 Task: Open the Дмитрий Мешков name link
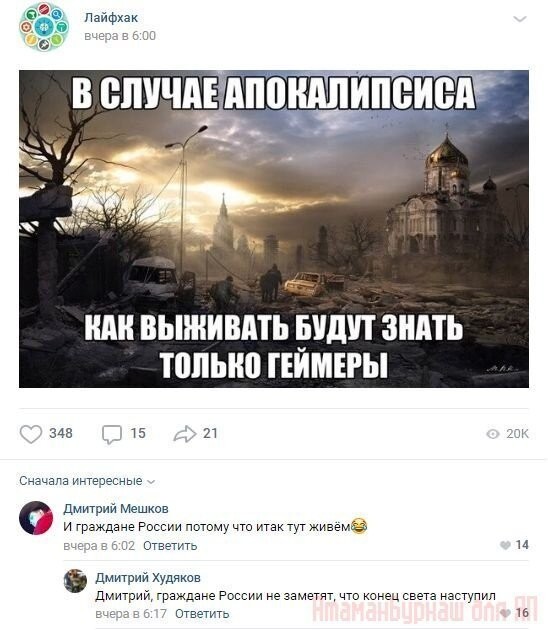pos(116,509)
